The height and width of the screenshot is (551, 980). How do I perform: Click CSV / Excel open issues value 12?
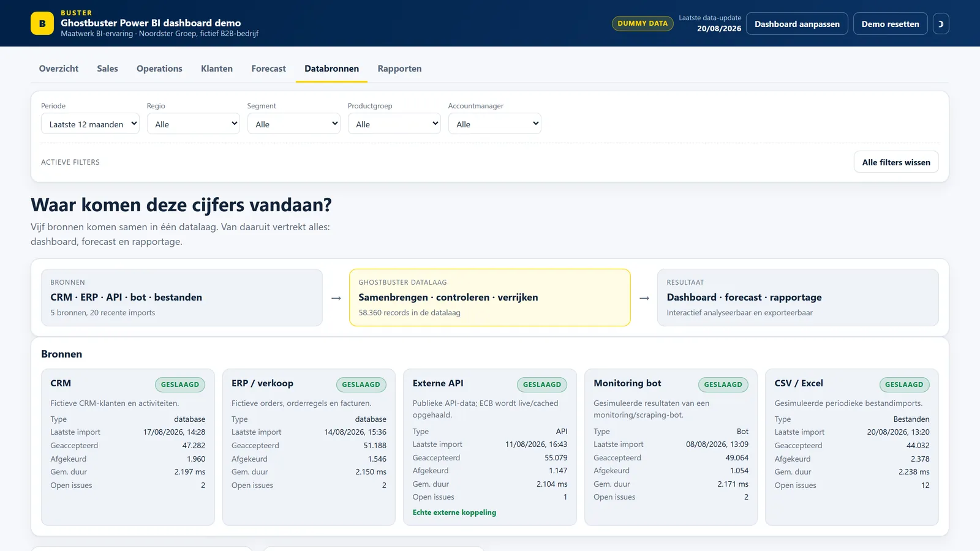[x=925, y=485]
